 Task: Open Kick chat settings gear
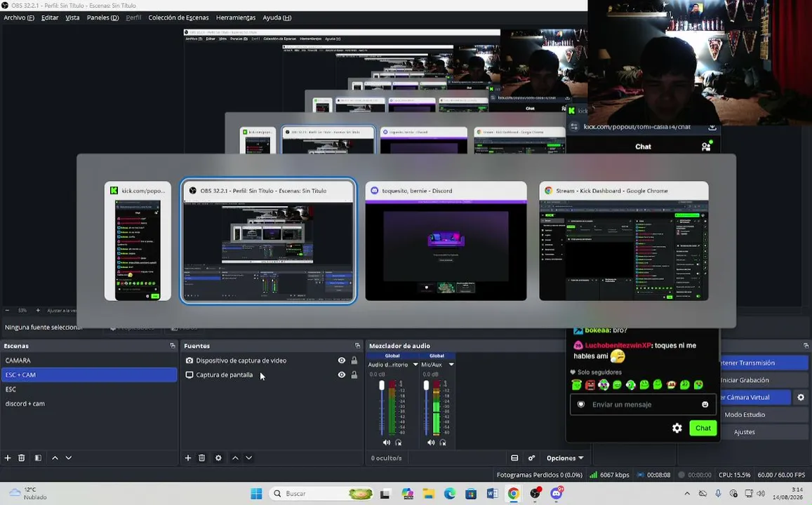677,428
